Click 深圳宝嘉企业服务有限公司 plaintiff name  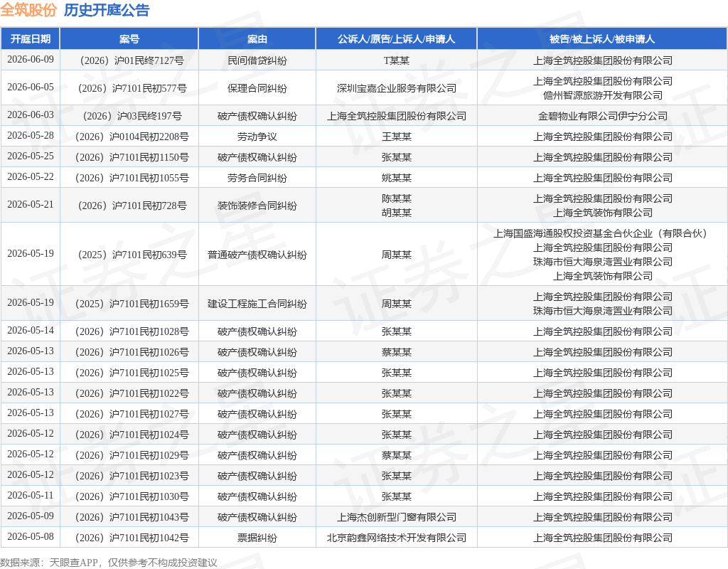397,88
